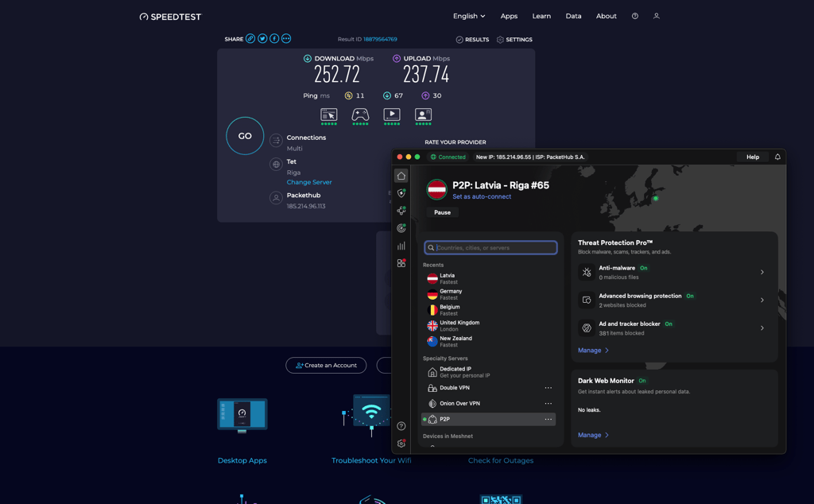
Task: Share result on Twitter
Action: [x=262, y=38]
